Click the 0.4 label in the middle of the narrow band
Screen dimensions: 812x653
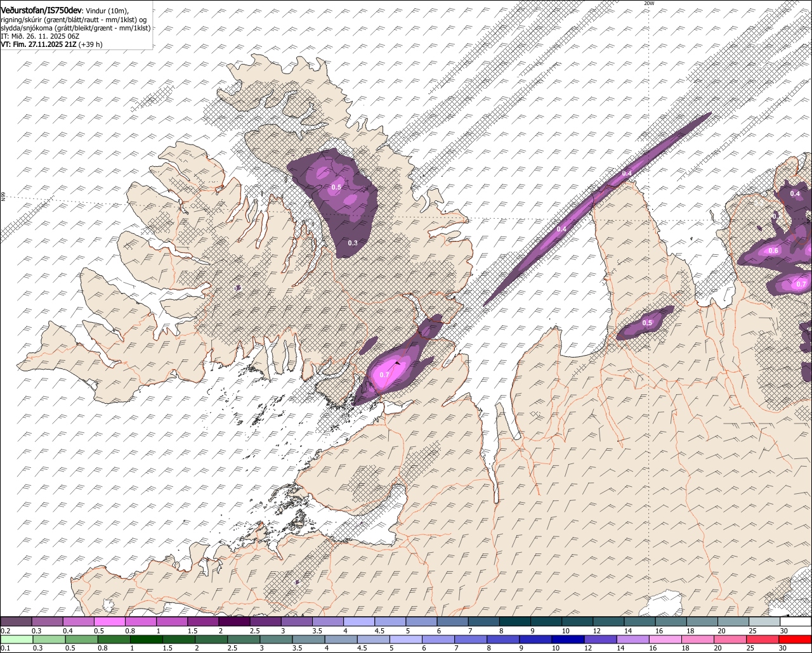tap(561, 229)
